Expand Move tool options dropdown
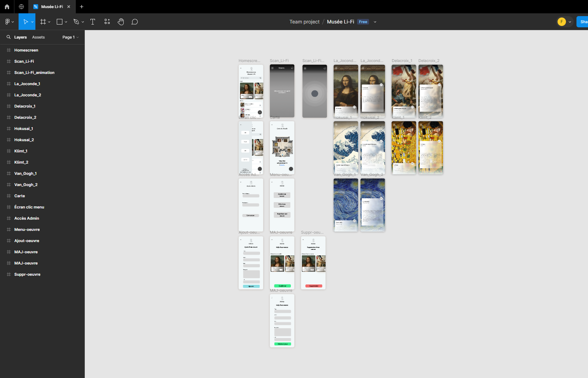Screen dimensions: 588x378 point(32,22)
